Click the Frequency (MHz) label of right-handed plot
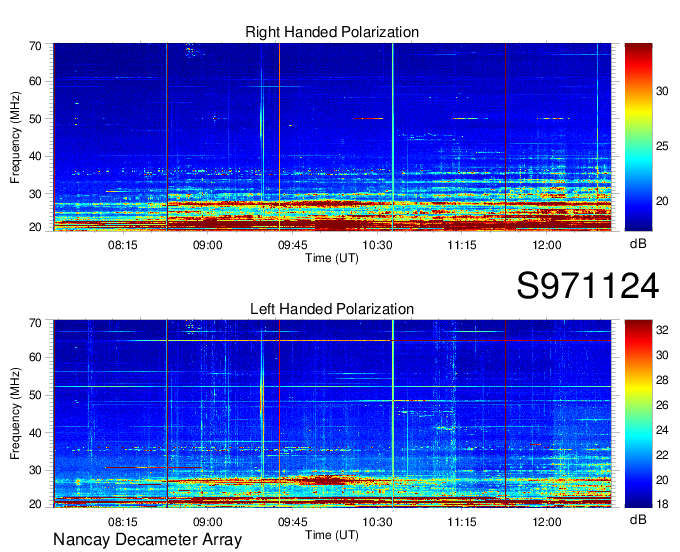The width and height of the screenshot is (680, 552). [x=15, y=137]
